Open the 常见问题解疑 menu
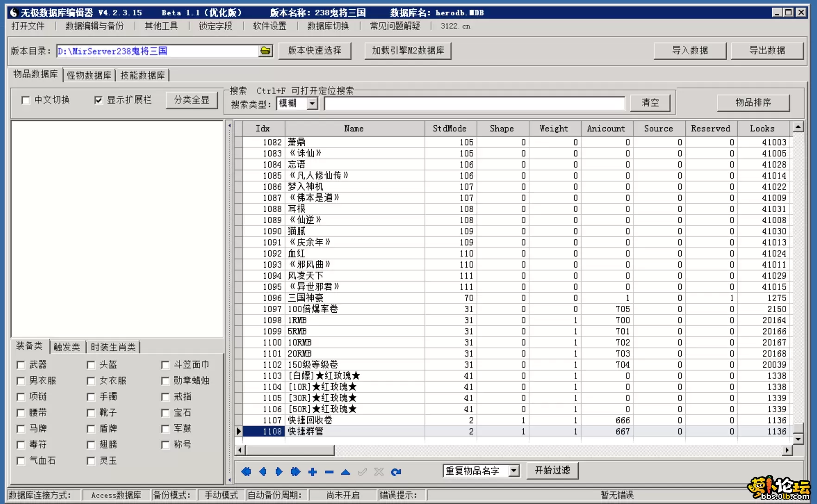 tap(395, 26)
